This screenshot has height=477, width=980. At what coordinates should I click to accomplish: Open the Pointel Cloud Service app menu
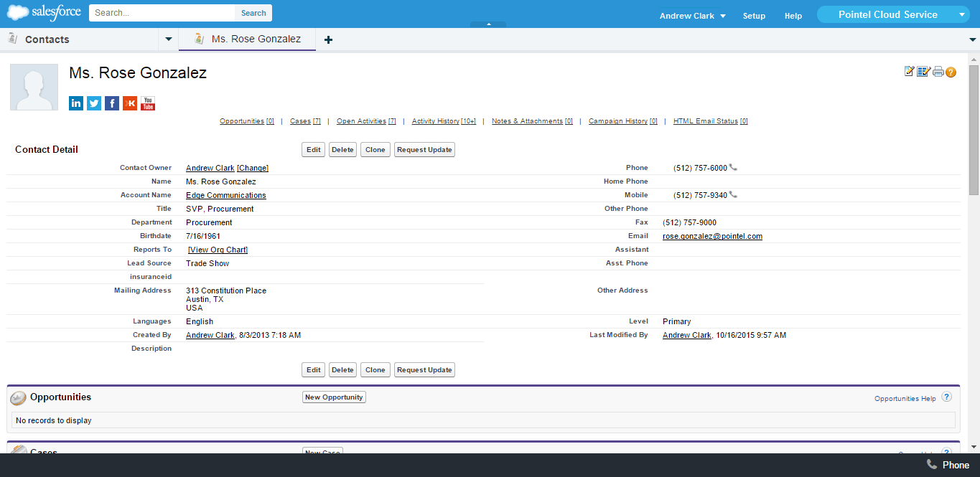click(894, 14)
